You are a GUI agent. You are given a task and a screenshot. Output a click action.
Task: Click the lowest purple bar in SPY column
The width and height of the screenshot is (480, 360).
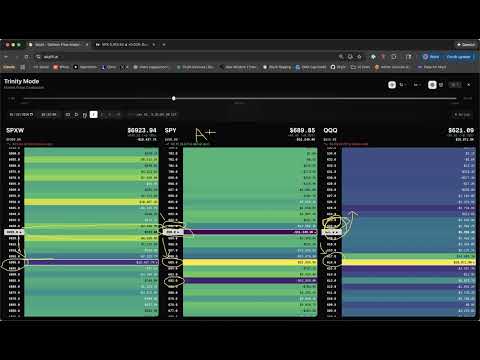coord(250,281)
